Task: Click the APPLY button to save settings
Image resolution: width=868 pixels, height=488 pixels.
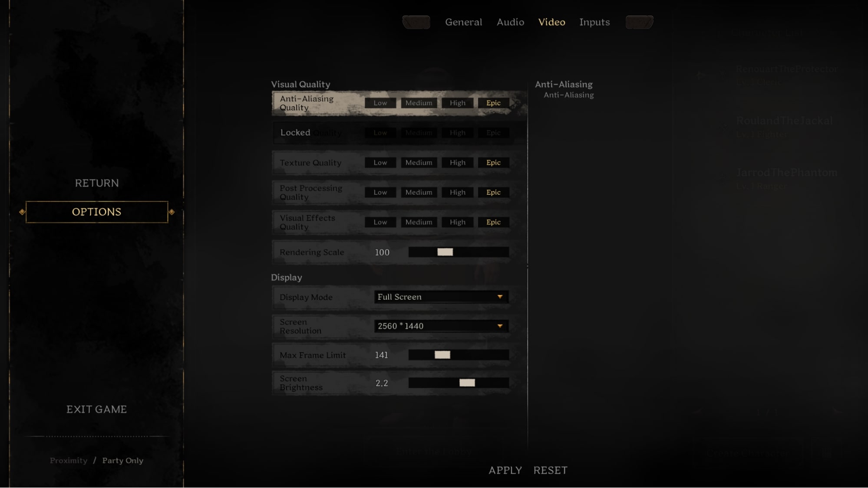Action: pos(505,470)
